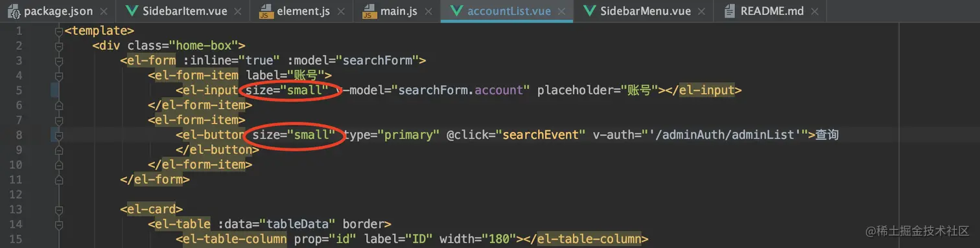The image size is (980, 248).
Task: Go to the main.js tab
Action: click(x=397, y=11)
